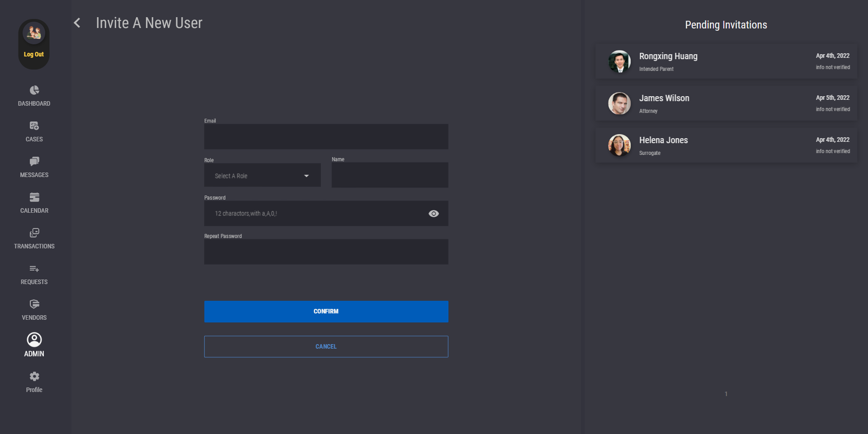The image size is (868, 434).
Task: Toggle password visibility eye icon
Action: pyautogui.click(x=434, y=214)
